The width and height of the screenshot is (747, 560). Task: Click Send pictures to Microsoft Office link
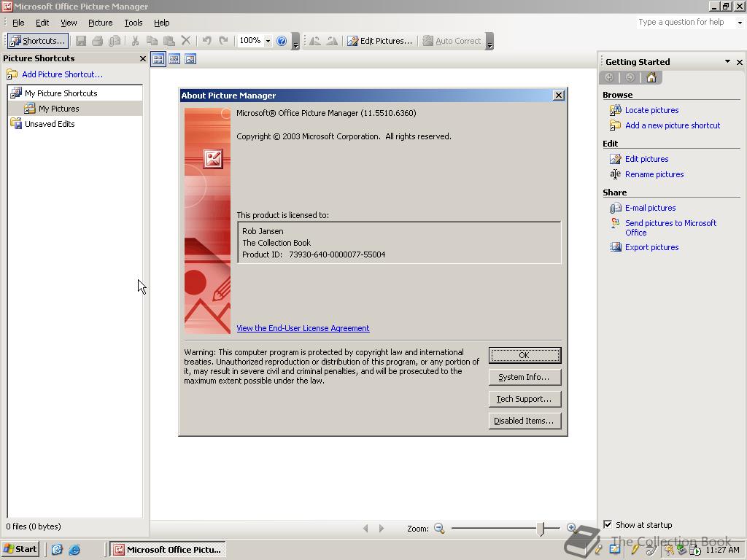pyautogui.click(x=671, y=227)
